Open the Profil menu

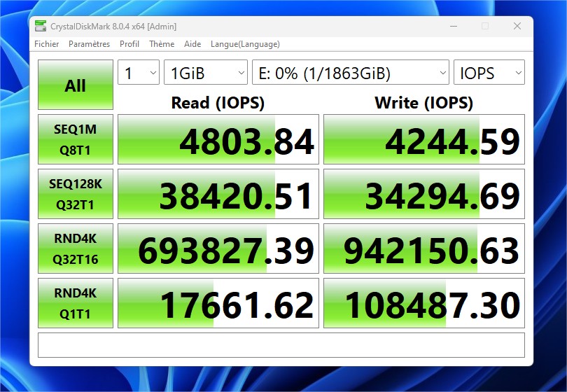(129, 44)
